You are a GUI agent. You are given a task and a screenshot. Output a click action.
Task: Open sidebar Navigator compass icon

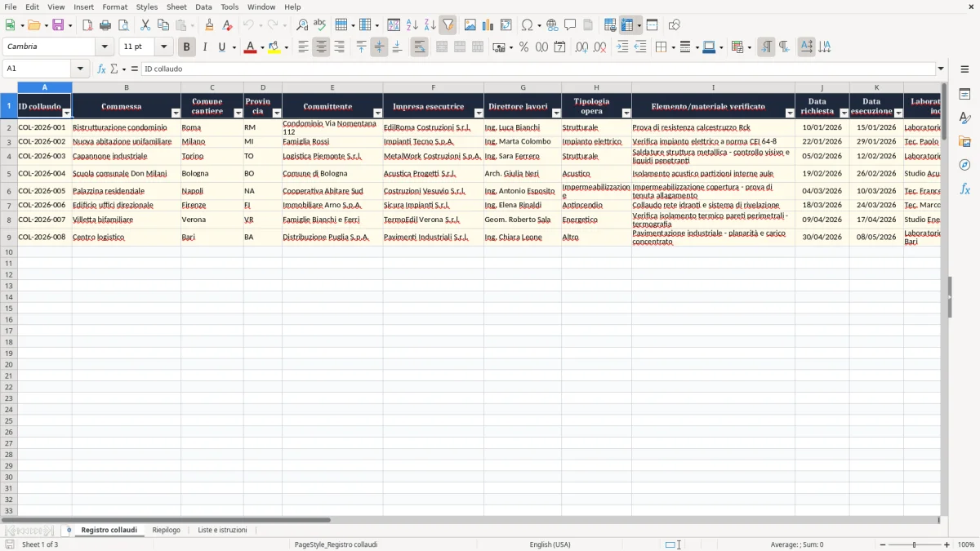tap(964, 165)
